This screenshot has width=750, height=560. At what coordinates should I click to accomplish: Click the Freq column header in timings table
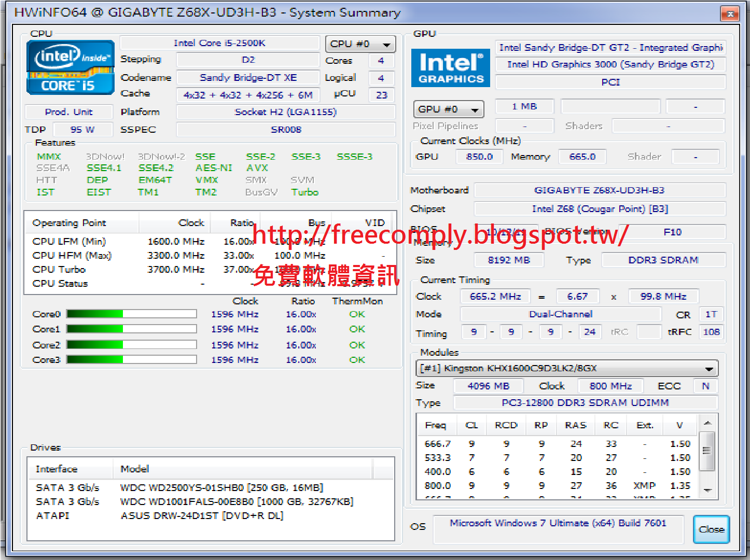[436, 425]
